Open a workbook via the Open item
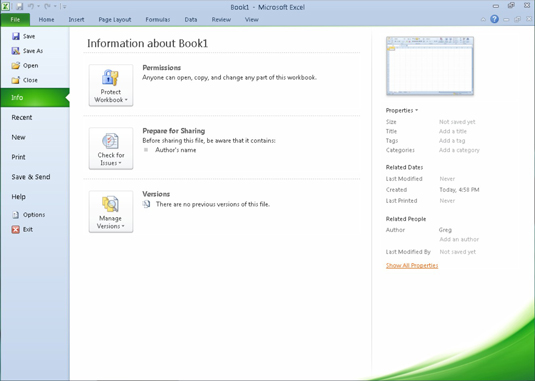This screenshot has height=381, width=535. coord(25,65)
